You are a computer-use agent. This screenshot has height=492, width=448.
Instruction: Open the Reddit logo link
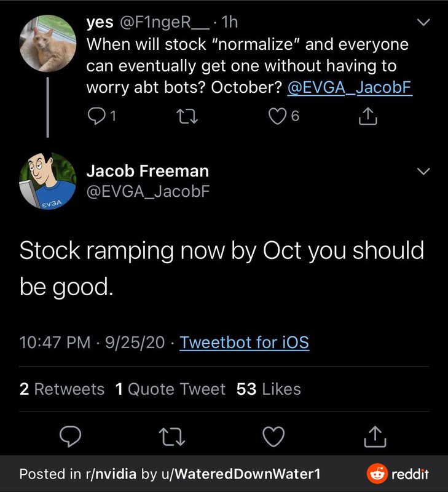(398, 474)
